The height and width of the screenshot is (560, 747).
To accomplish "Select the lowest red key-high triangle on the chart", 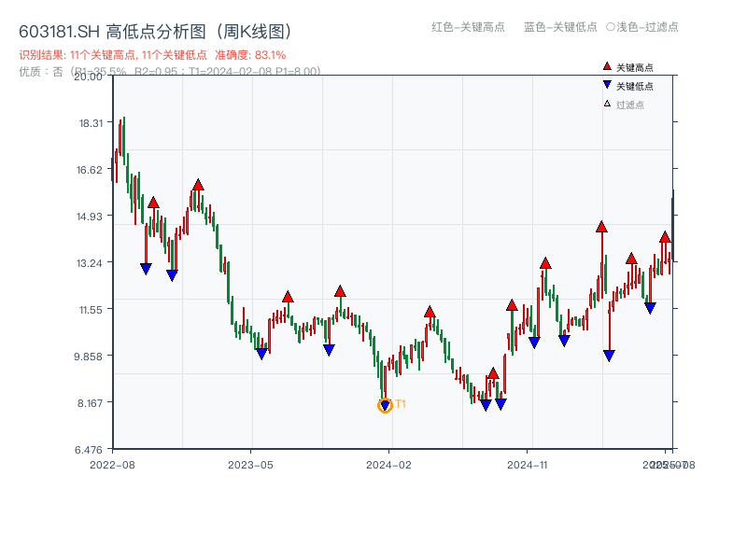I will pos(493,373).
